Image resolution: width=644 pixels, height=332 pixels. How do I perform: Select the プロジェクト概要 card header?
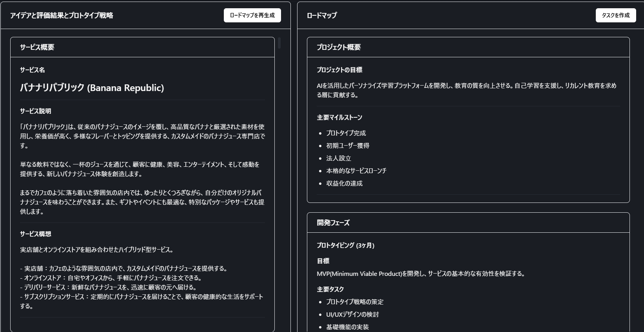(x=339, y=47)
